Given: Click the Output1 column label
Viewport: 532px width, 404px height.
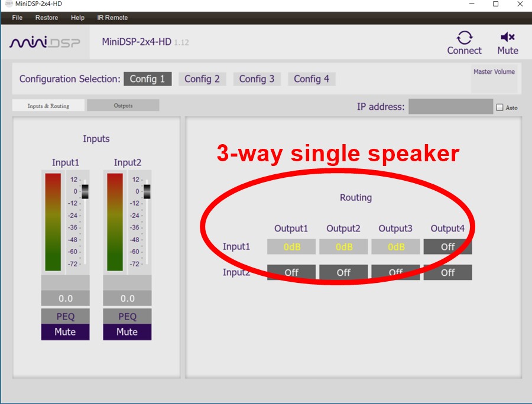Looking at the screenshot, I should coord(291,229).
